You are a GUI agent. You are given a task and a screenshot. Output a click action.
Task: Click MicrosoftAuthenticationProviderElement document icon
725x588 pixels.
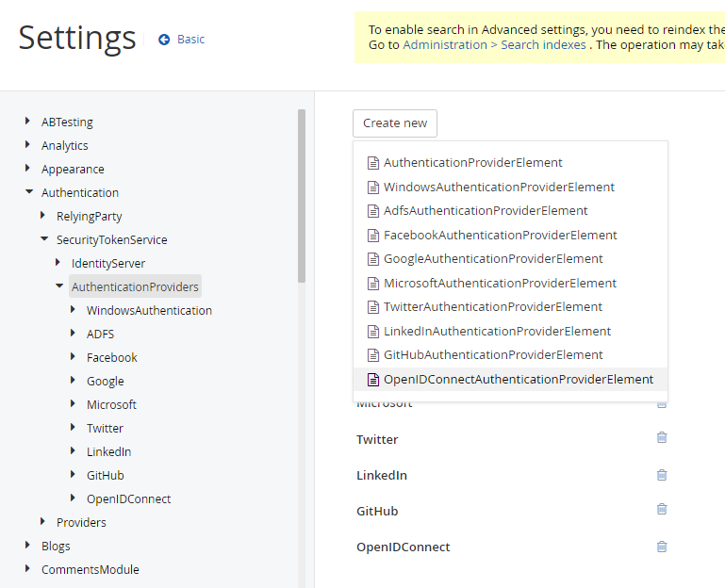pos(372,284)
